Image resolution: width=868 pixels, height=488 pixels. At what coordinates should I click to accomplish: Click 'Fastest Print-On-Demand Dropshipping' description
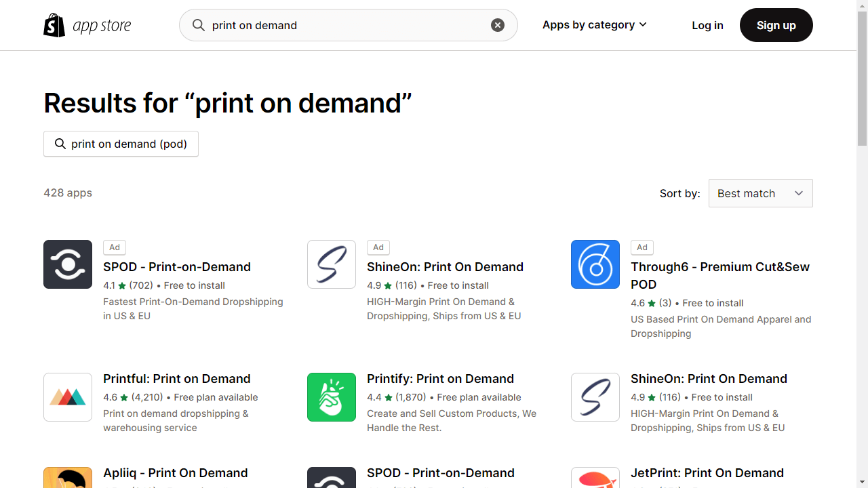(193, 309)
